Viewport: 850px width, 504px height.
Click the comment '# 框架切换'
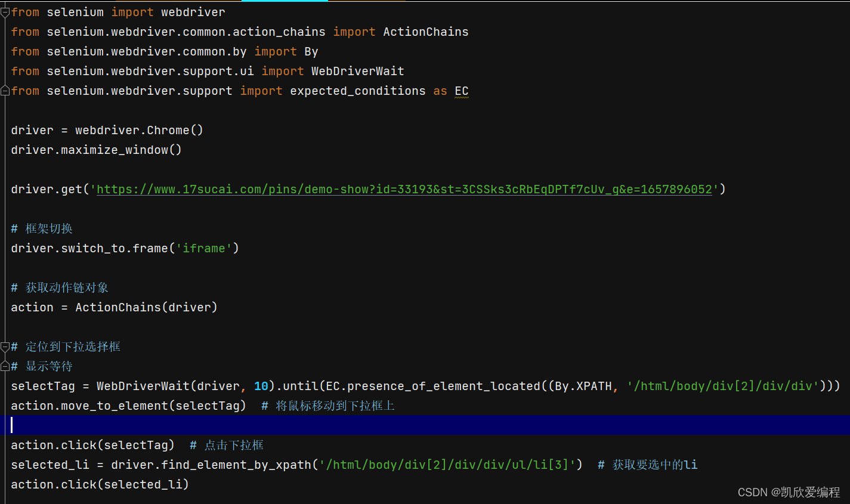42,229
